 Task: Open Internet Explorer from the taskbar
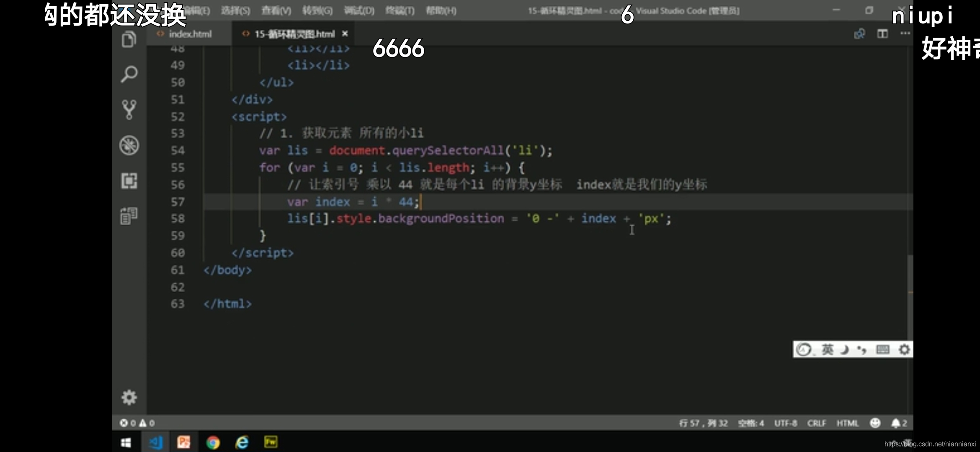[x=242, y=442]
